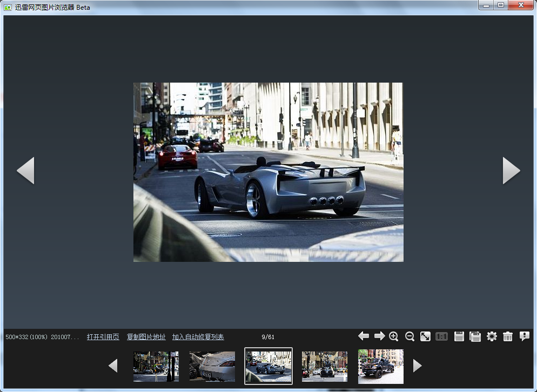Click the 复制图片地址 link
The width and height of the screenshot is (537, 392).
(x=146, y=337)
